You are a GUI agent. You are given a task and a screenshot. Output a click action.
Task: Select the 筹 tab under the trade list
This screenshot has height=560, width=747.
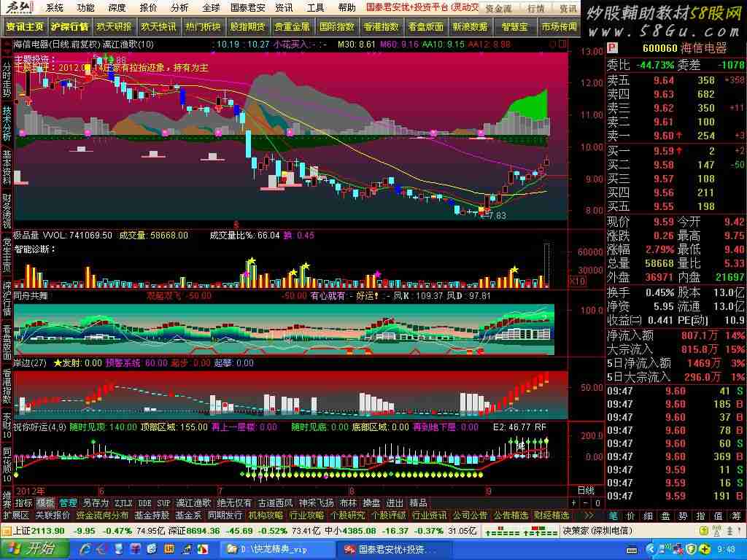click(x=737, y=516)
